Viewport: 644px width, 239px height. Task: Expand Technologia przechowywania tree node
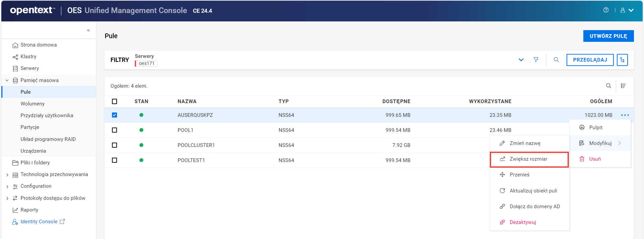(x=7, y=175)
